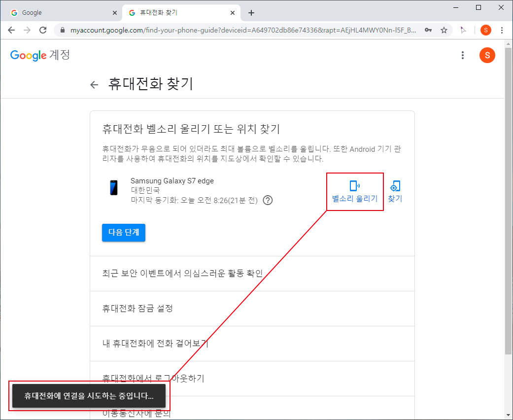Select the 휴대전화 찾기 tab
Image resolution: width=513 pixels, height=420 pixels.
(181, 13)
